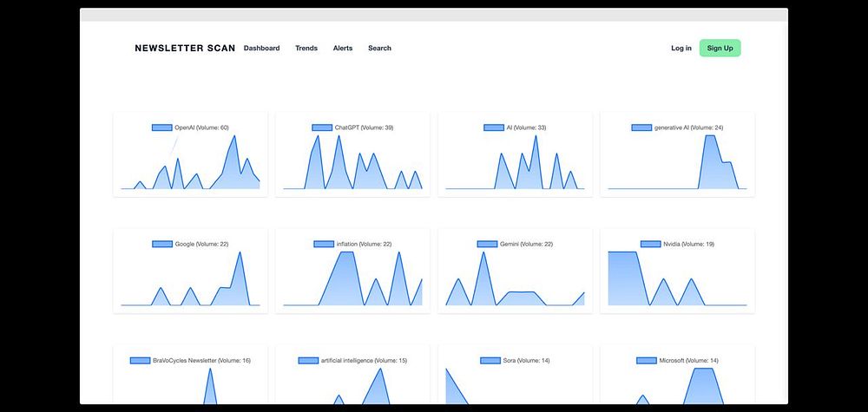The height and width of the screenshot is (412, 868).
Task: Open the Dashboard page
Action: click(x=262, y=48)
